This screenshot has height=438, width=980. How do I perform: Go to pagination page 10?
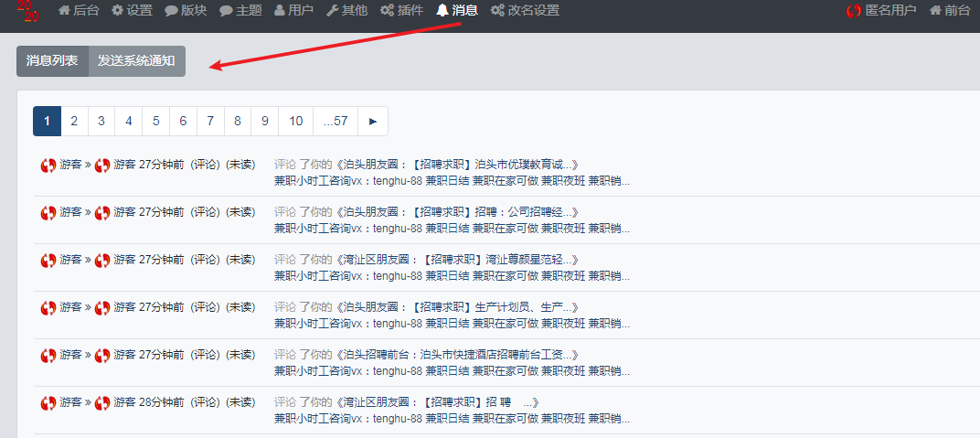(x=296, y=122)
